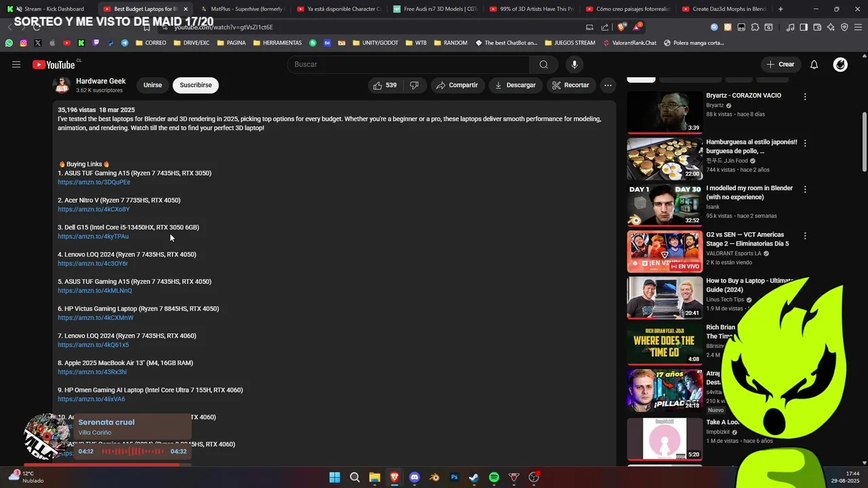The height and width of the screenshot is (488, 868).
Task: Open Dell G15 amazon link amzn.to/4kyTPAu
Action: (93, 237)
